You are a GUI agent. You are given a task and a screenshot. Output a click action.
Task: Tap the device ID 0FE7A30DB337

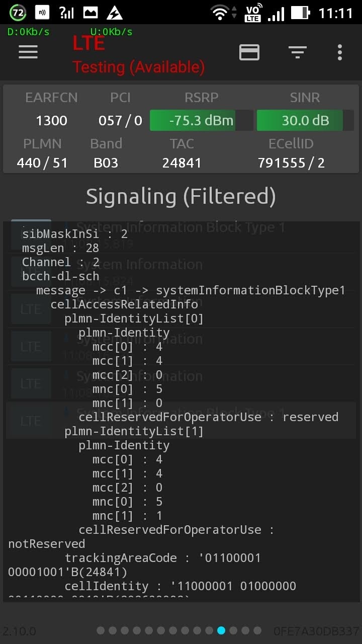tap(317, 631)
